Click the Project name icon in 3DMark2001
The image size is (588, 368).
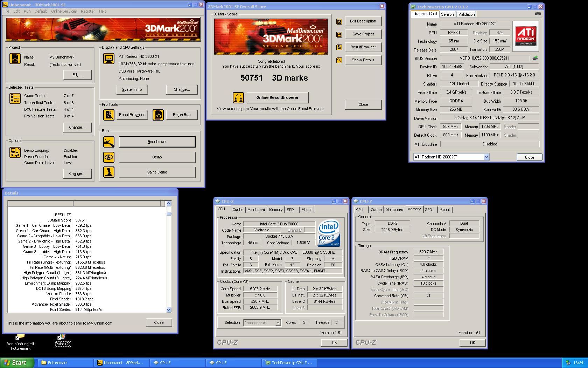click(15, 59)
